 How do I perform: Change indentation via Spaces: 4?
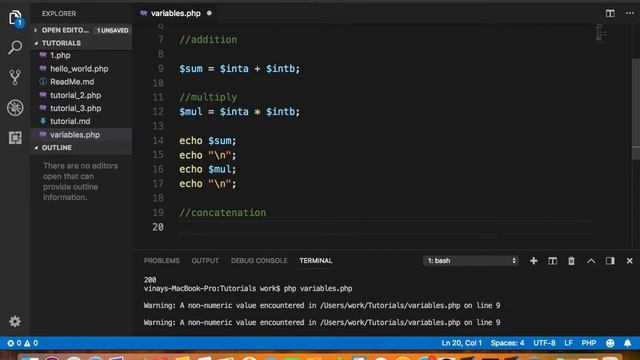(x=507, y=343)
